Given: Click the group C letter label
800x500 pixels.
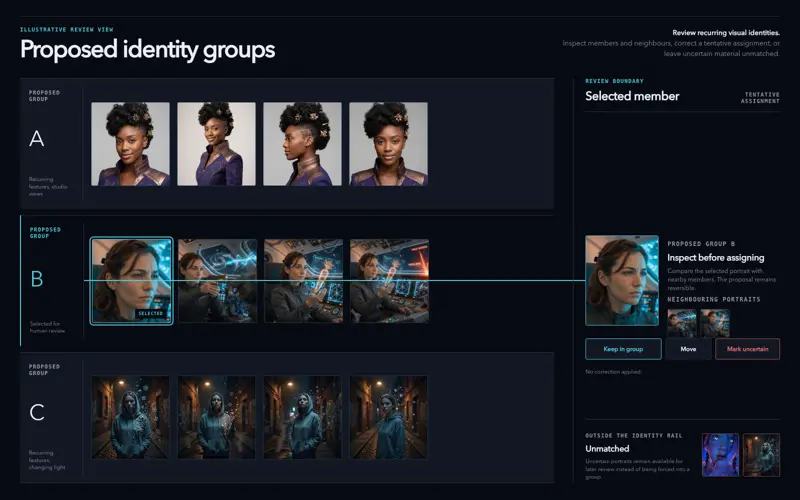Looking at the screenshot, I should click(37, 412).
